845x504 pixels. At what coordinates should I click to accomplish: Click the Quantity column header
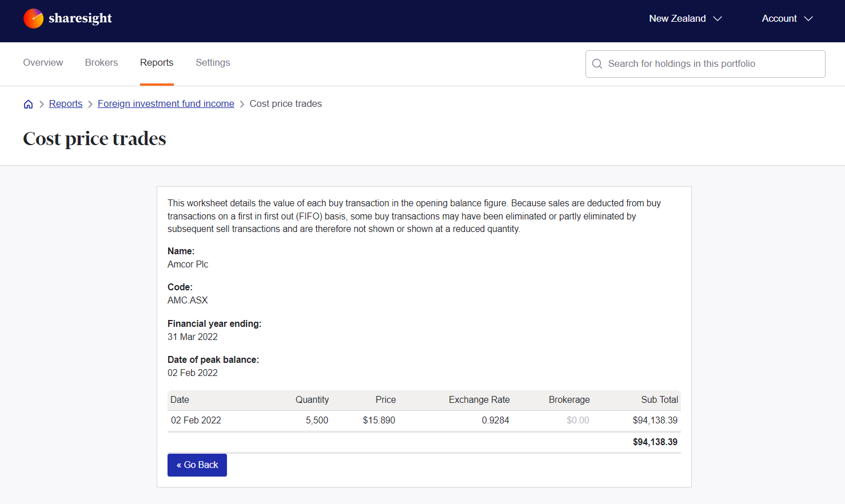pyautogui.click(x=312, y=400)
